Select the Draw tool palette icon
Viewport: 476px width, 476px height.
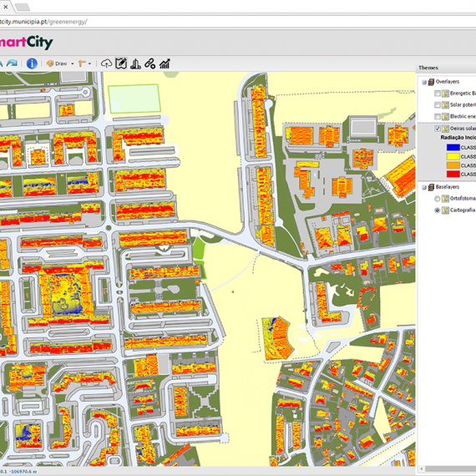[x=50, y=63]
